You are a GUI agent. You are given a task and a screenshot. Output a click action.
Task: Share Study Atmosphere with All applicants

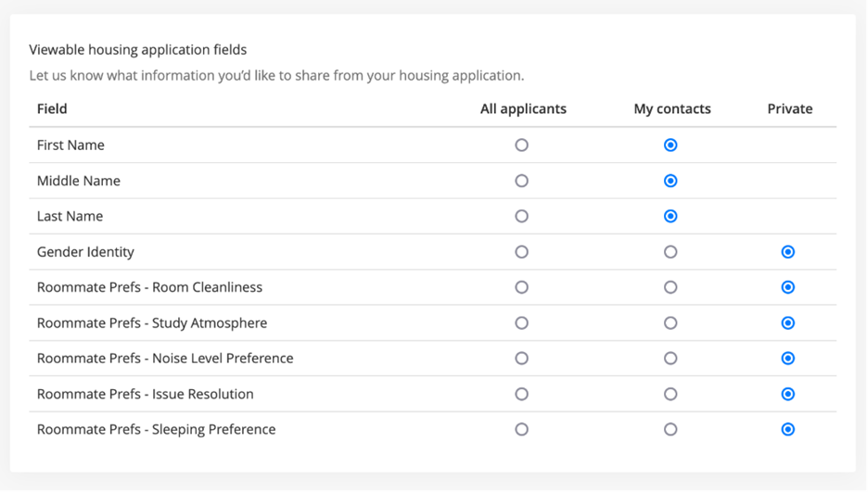pos(521,323)
